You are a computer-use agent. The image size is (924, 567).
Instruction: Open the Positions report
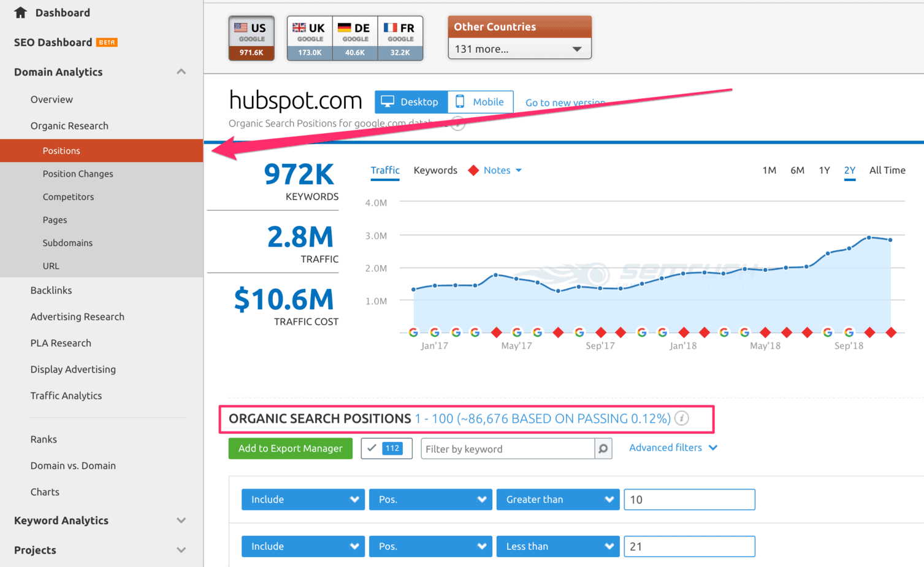coord(101,150)
